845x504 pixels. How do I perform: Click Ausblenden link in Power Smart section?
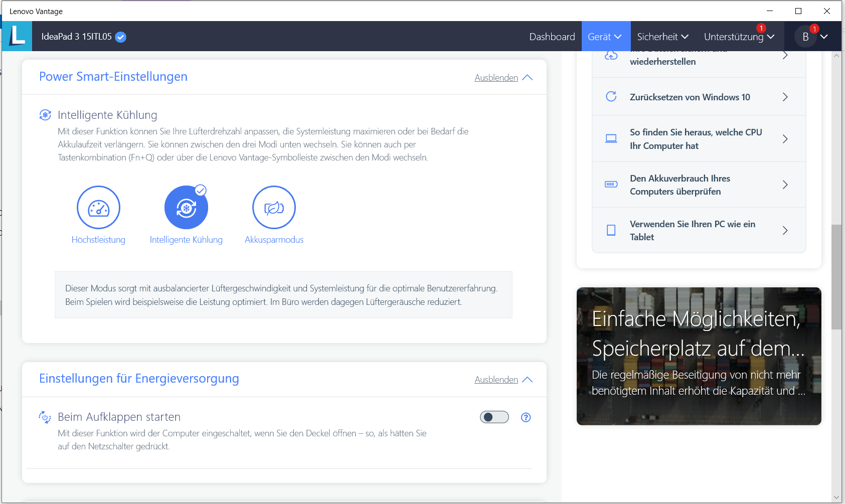point(496,78)
